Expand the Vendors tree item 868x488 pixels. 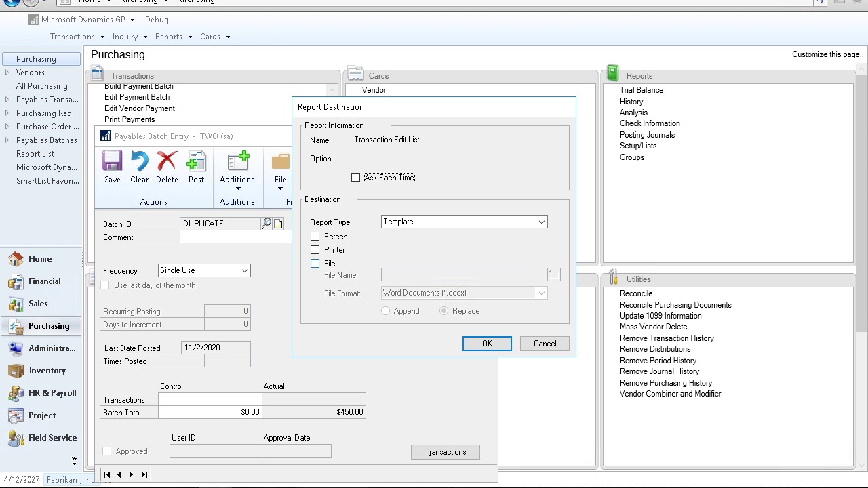(7, 73)
